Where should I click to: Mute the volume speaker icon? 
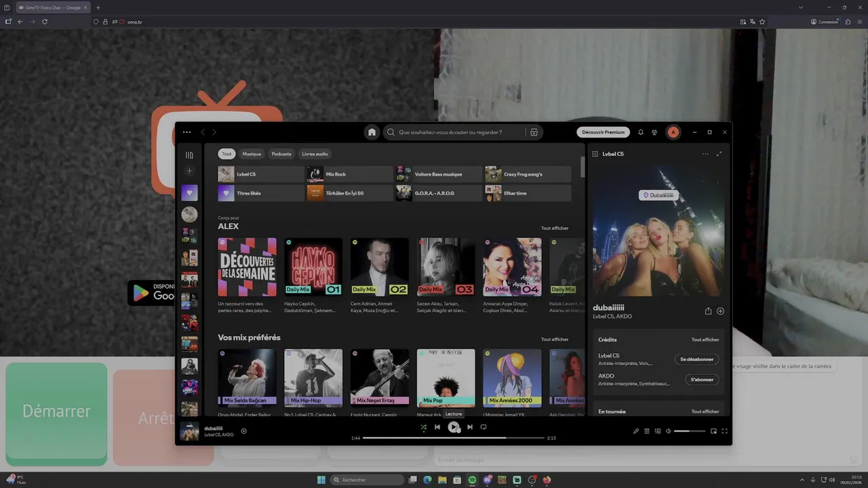[668, 431]
